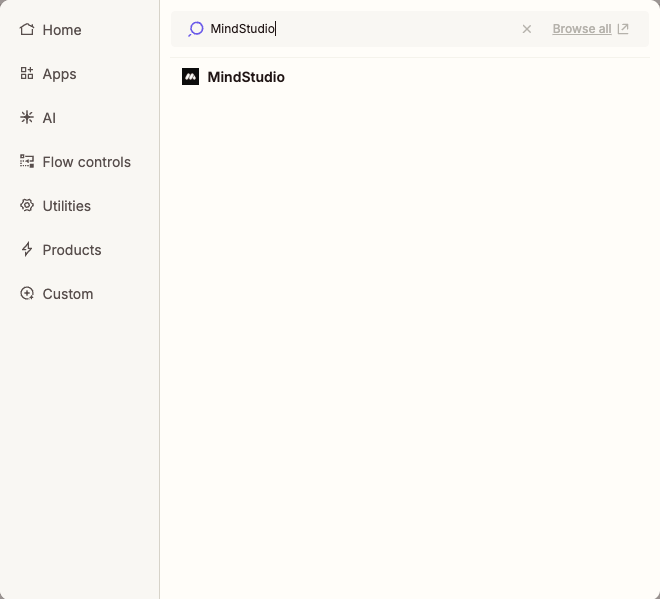Click the Home house icon

click(x=27, y=29)
